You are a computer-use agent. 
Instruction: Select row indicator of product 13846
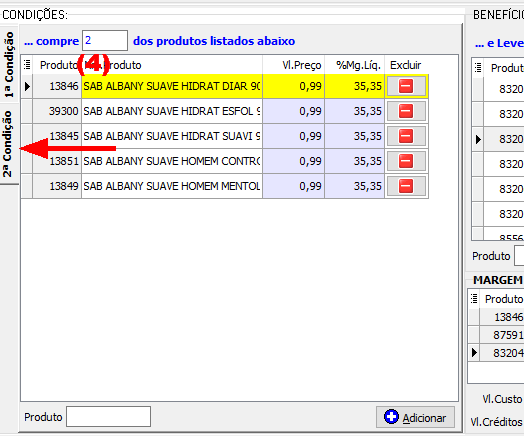pos(27,86)
